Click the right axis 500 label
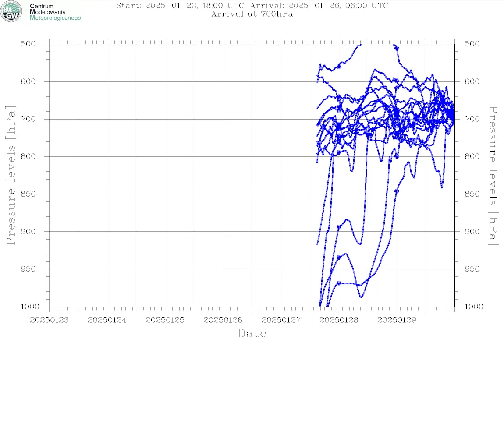 tap(472, 44)
